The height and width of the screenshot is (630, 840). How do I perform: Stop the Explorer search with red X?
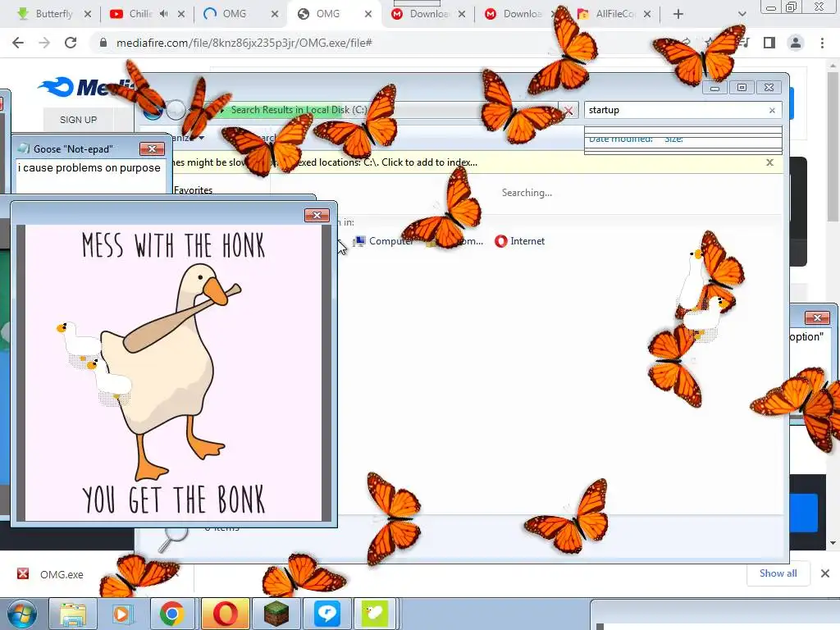[569, 111]
